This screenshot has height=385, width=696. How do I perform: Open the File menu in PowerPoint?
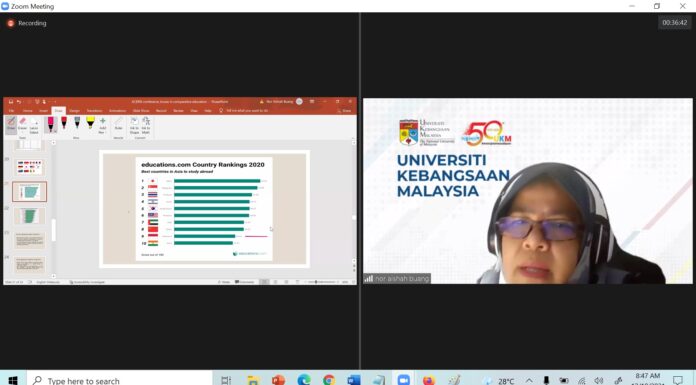pyautogui.click(x=12, y=111)
